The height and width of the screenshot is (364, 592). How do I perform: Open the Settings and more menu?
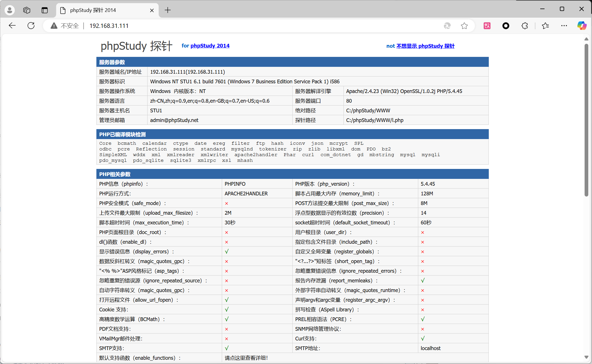click(x=564, y=26)
